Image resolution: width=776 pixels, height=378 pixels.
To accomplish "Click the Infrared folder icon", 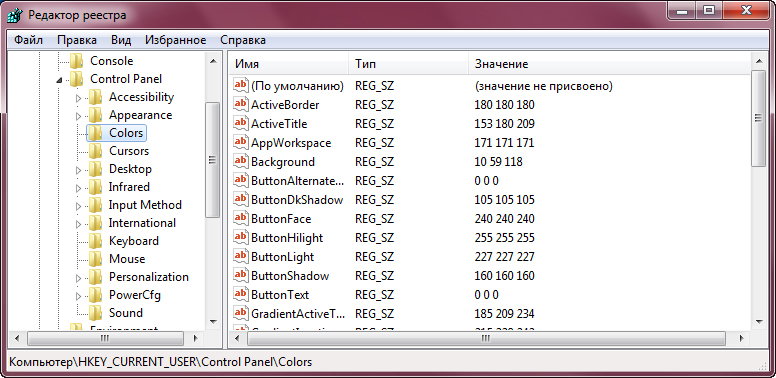I will [x=96, y=187].
